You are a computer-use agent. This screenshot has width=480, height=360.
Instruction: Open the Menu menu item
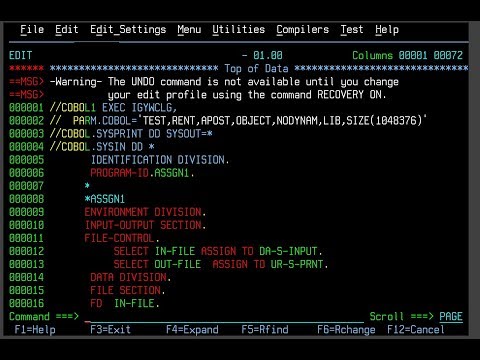tap(189, 30)
